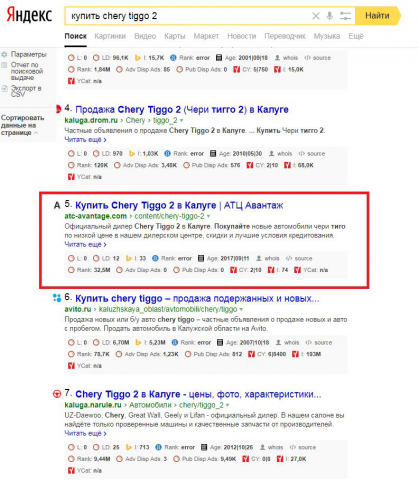Viewport: 419px width, 480px height.
Task: Click whois icon for avito.ru result
Action: pyautogui.click(x=278, y=342)
